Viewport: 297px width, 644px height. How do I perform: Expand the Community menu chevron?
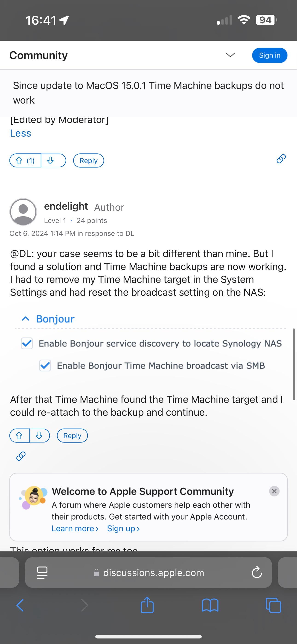pyautogui.click(x=230, y=55)
